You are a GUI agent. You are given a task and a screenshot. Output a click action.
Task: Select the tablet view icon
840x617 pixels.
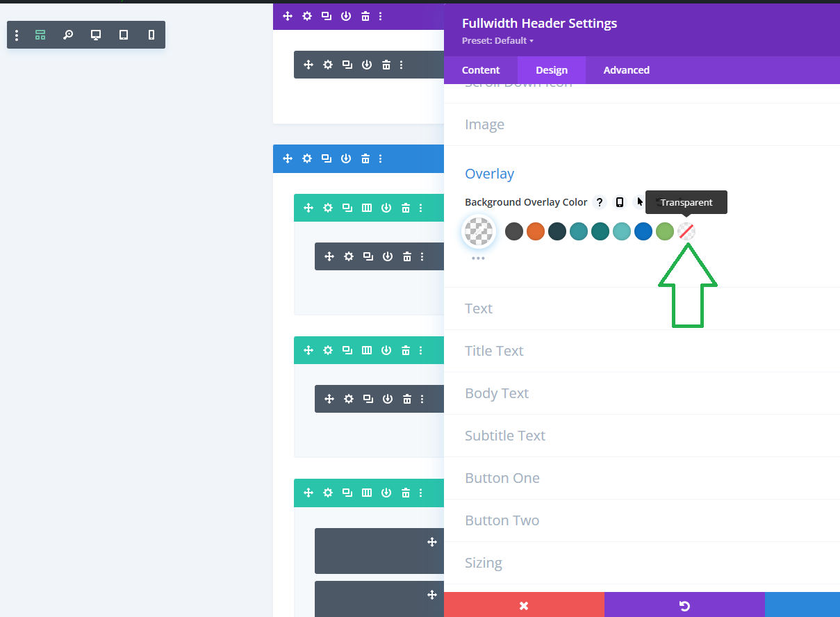[124, 35]
